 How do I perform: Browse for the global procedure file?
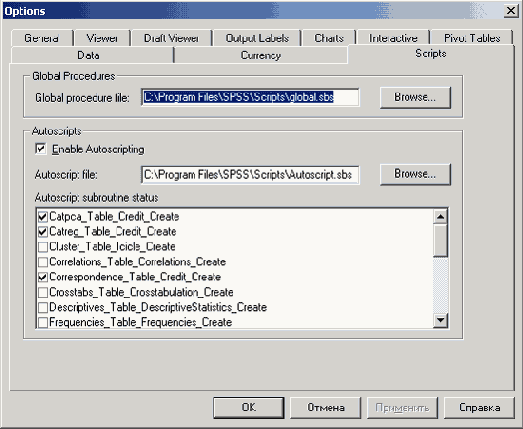point(415,97)
